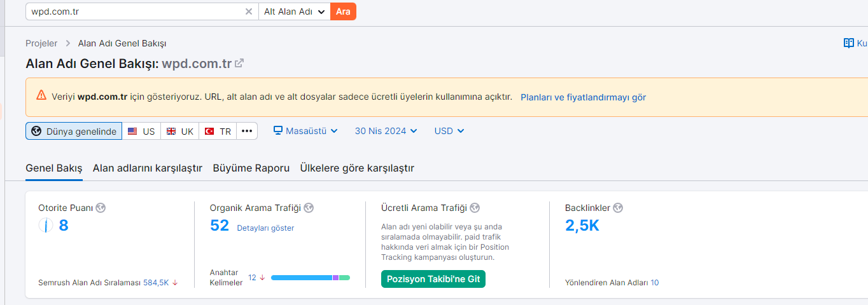868x305 pixels.
Task: Open the Alt Alan Adı dropdown
Action: click(295, 11)
